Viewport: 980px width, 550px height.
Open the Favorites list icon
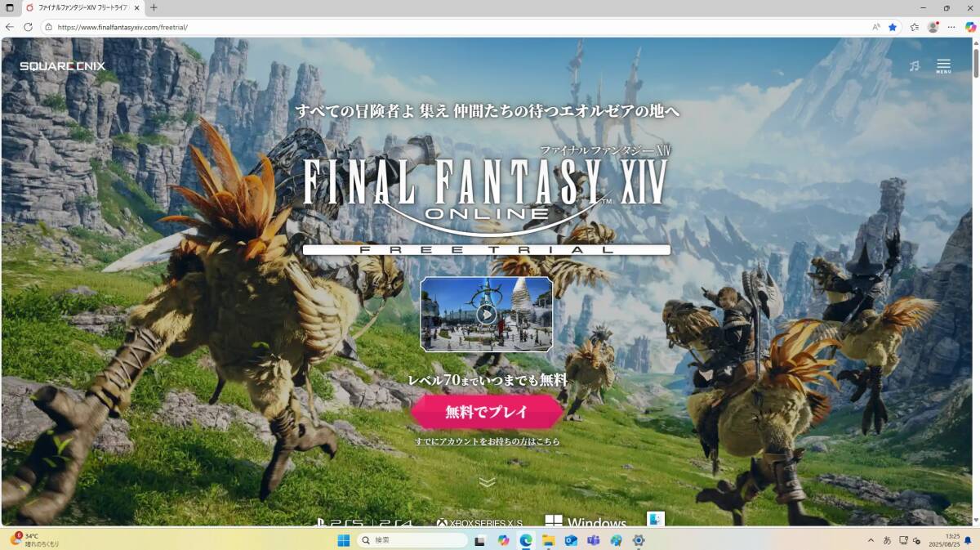pyautogui.click(x=915, y=27)
